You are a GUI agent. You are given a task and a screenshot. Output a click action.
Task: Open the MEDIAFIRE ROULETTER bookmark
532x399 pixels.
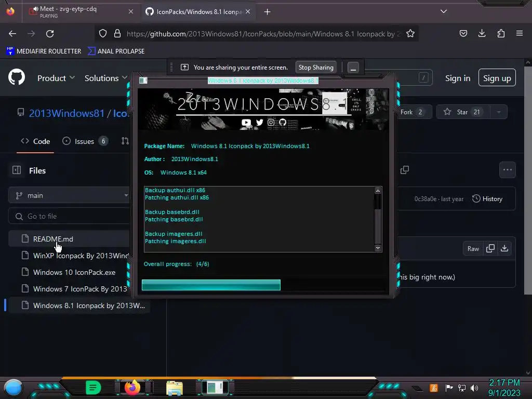(x=44, y=51)
